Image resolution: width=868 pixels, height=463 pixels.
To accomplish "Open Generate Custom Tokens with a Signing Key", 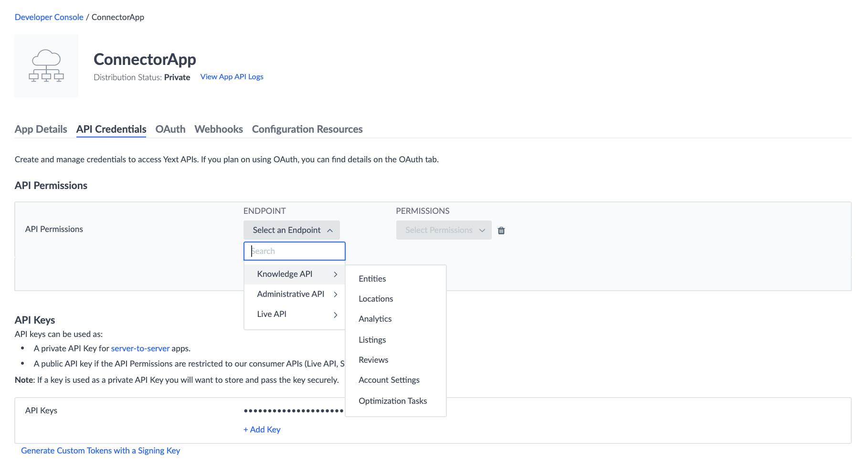I will (101, 451).
